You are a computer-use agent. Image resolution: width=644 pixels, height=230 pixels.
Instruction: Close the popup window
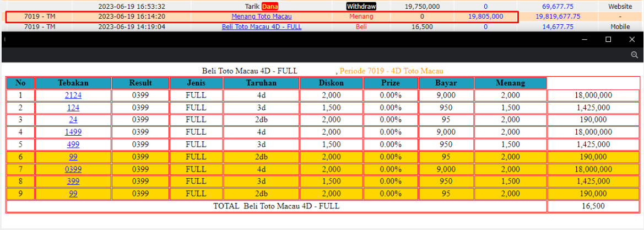point(632,40)
